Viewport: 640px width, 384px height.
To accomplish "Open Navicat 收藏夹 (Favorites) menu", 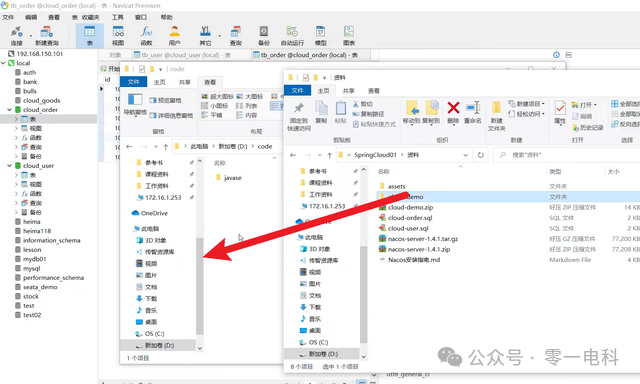I will tap(91, 17).
